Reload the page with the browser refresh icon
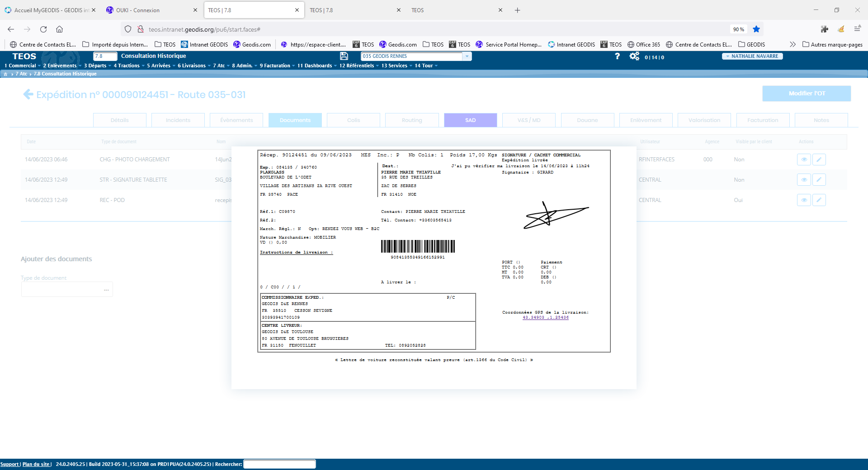The height and width of the screenshot is (470, 868). click(x=43, y=29)
